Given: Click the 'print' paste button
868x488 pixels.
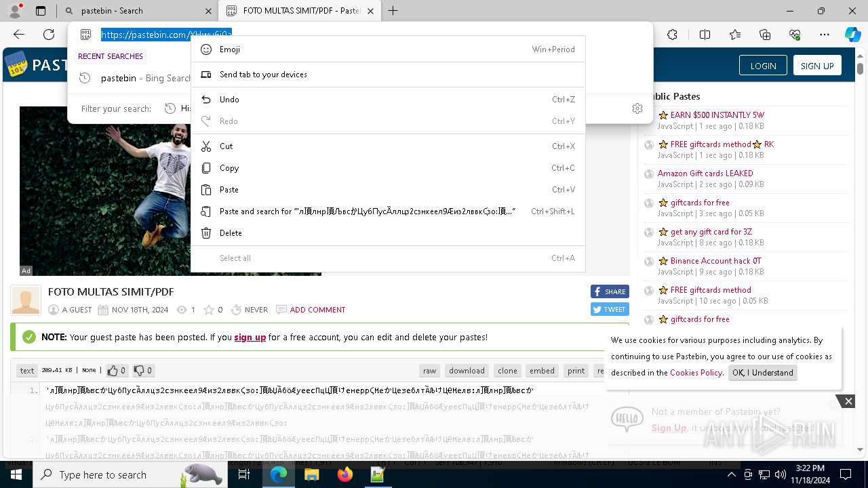Looking at the screenshot, I should click(x=576, y=371).
